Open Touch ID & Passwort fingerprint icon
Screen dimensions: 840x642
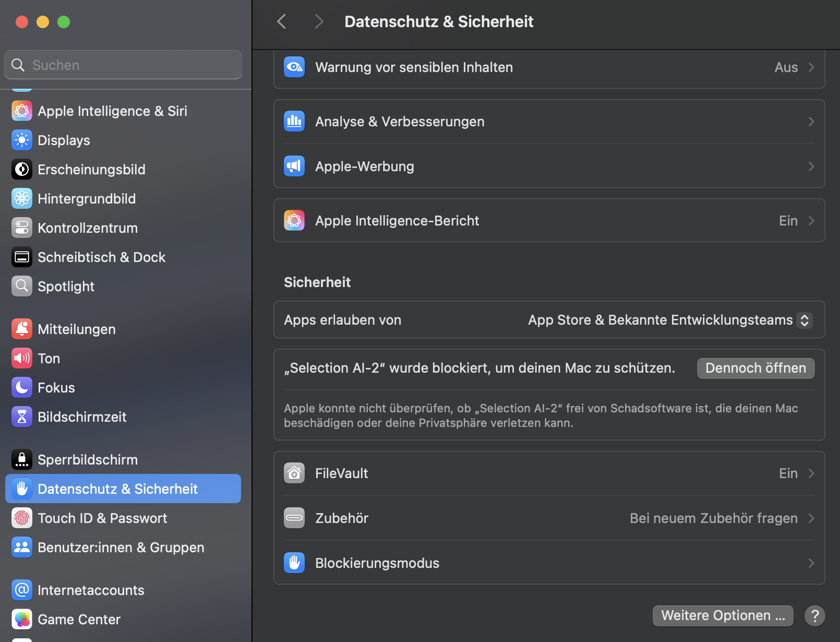click(22, 518)
